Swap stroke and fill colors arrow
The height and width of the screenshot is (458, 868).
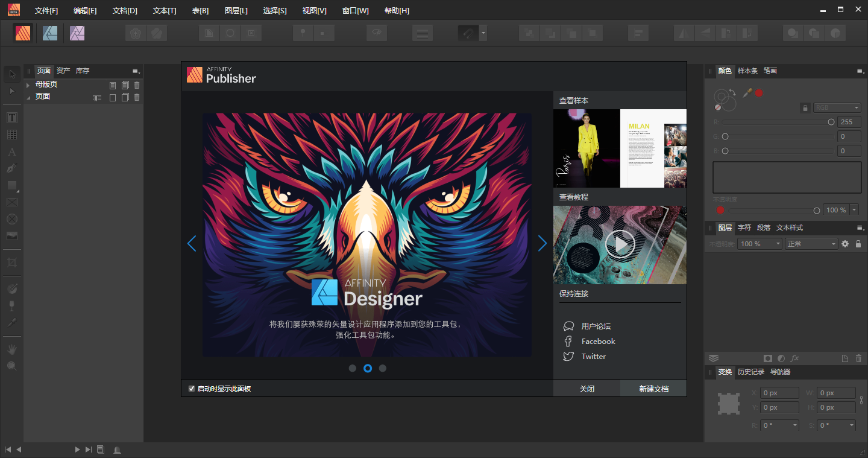coord(732,92)
